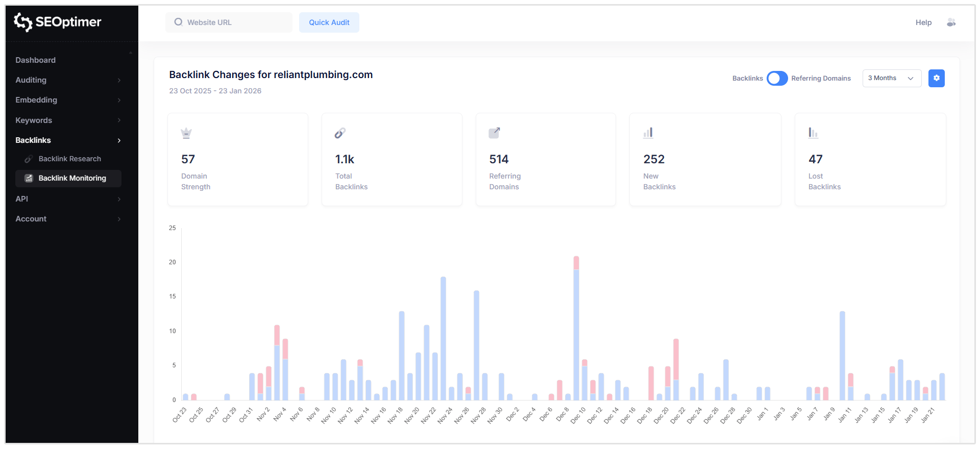Expand the Embedding sidebar section
980x449 pixels.
point(68,100)
